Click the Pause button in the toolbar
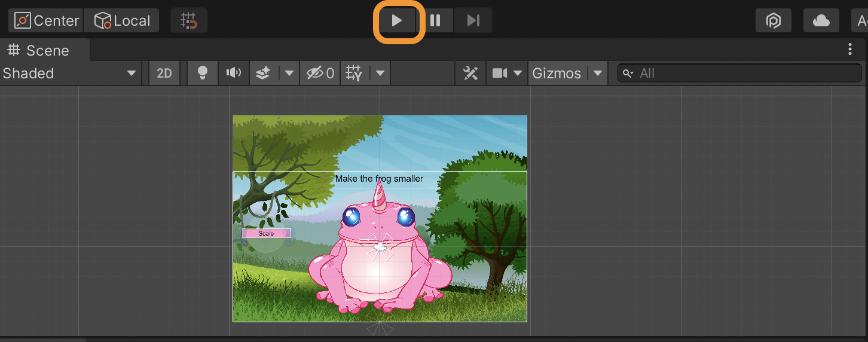The image size is (868, 342). [435, 21]
